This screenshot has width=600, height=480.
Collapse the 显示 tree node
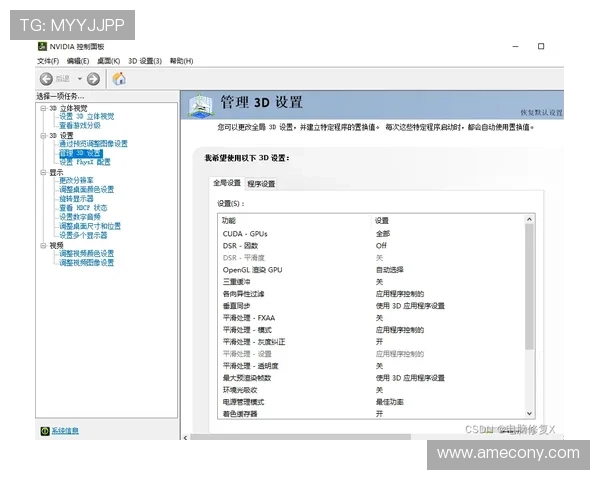pos(43,172)
